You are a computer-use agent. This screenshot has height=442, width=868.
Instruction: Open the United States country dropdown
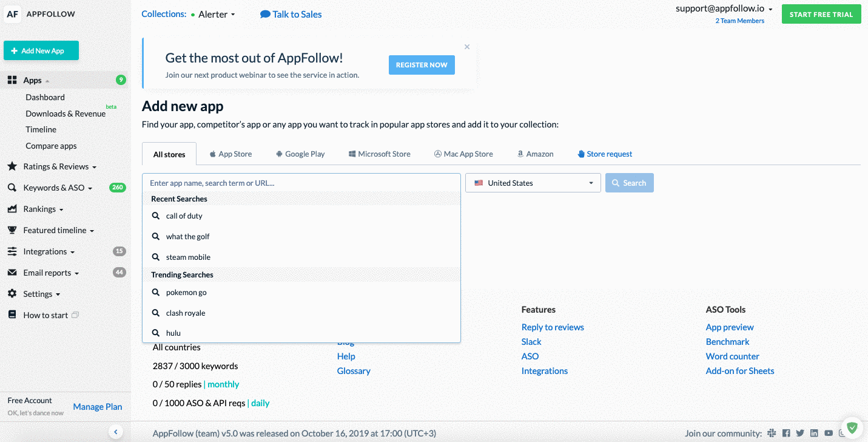click(533, 183)
